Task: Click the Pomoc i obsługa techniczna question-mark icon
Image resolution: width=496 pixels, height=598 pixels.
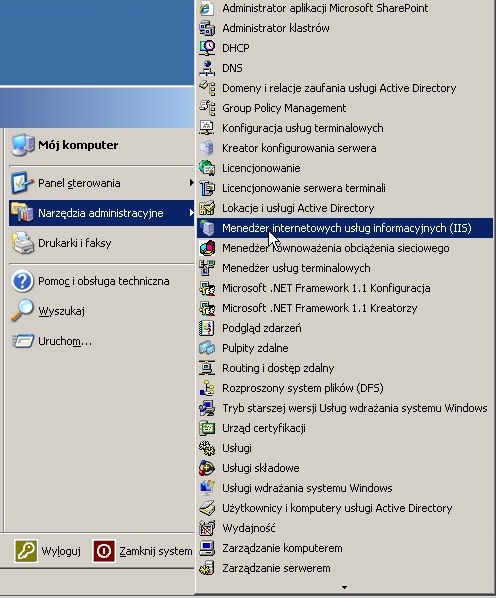Action: coord(23,281)
